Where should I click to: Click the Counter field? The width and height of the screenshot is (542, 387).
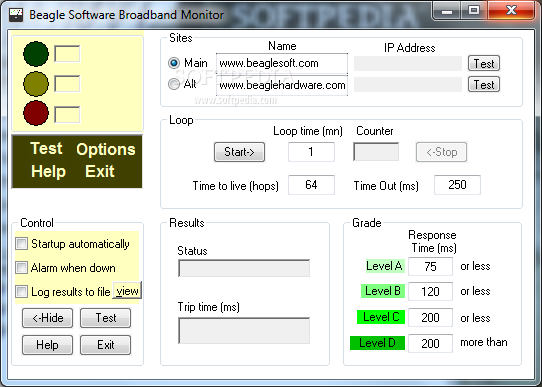point(376,152)
